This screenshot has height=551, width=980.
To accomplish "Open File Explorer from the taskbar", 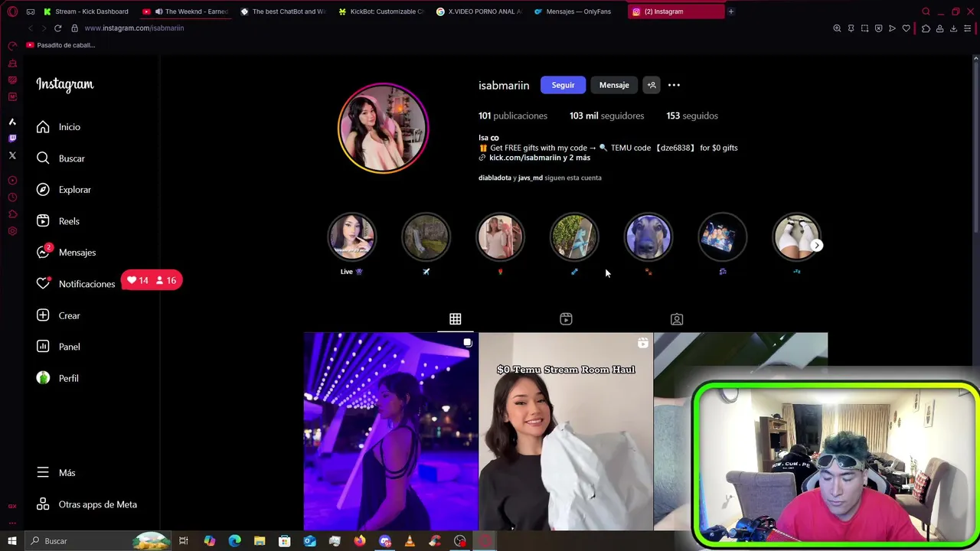I will coord(260,541).
